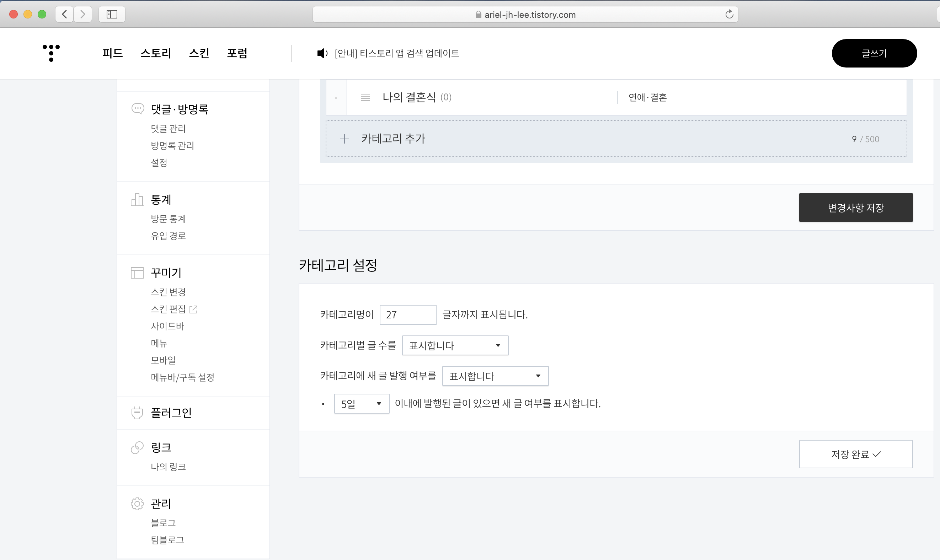Click the lock icon in address bar
Image resolution: width=940 pixels, height=560 pixels.
(x=478, y=14)
